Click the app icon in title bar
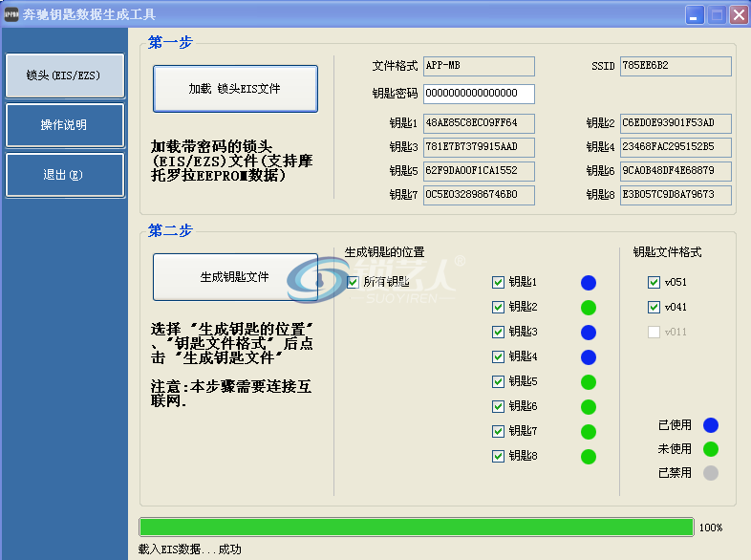 coord(11,15)
